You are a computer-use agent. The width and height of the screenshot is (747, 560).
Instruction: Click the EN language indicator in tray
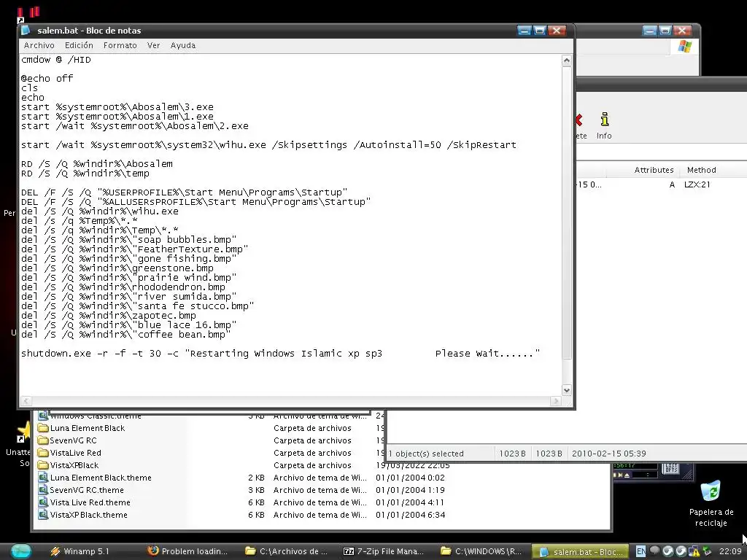point(640,551)
